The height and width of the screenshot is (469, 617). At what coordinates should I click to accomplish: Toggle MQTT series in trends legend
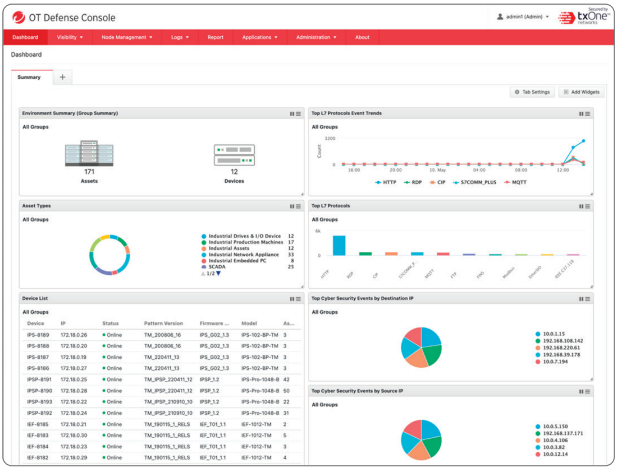click(x=515, y=182)
